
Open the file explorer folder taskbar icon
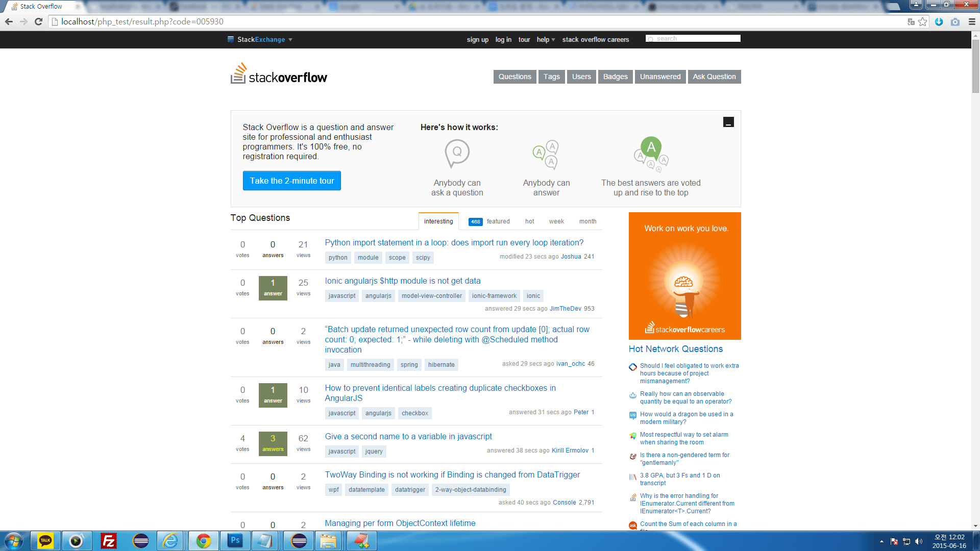(328, 541)
